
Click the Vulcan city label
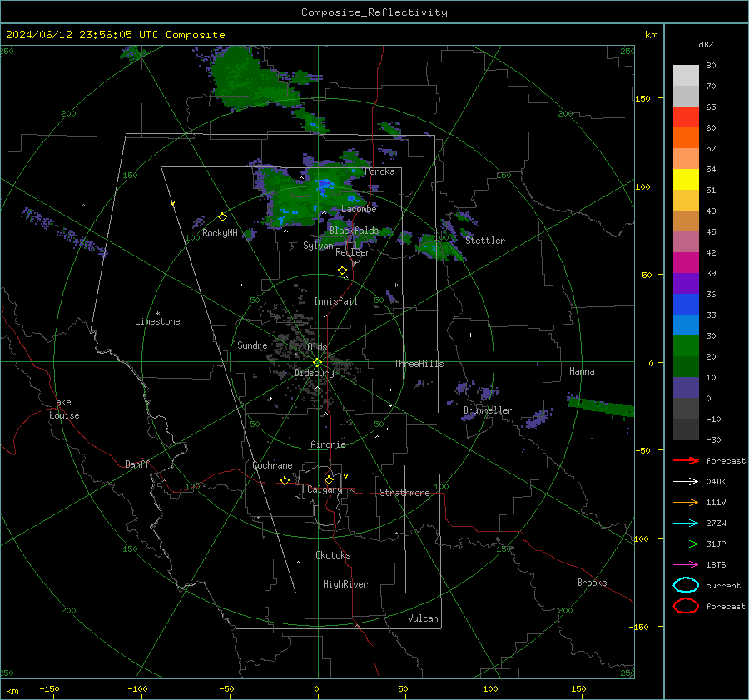(x=423, y=618)
